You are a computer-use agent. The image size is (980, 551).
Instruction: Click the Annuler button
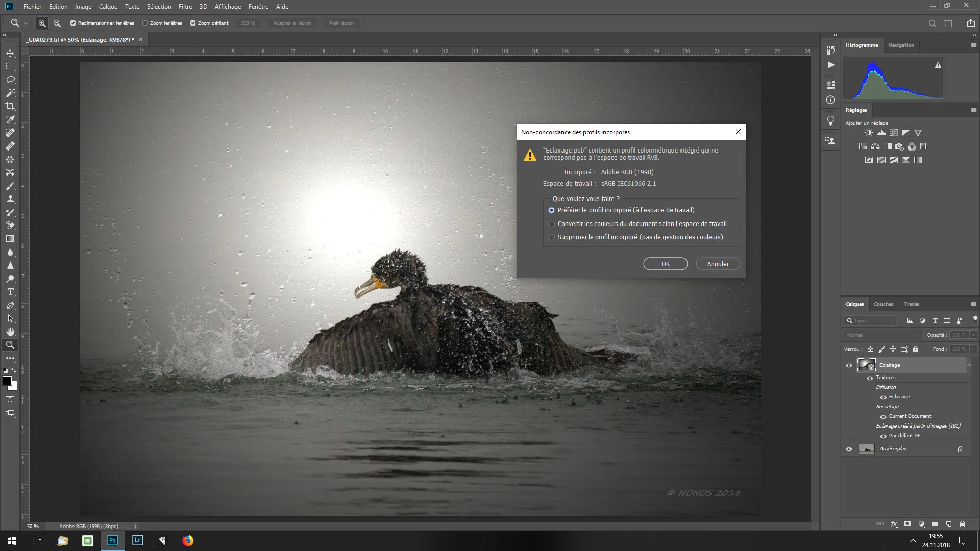[718, 264]
